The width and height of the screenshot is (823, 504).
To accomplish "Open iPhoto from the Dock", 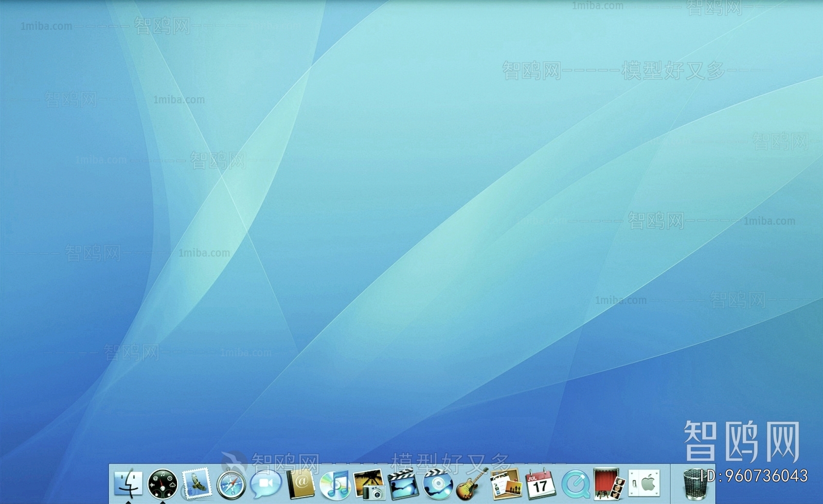I will point(369,484).
